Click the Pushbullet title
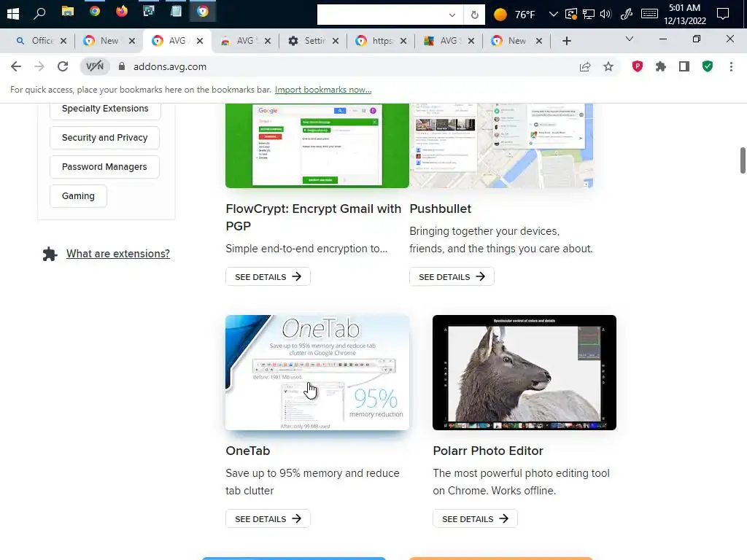This screenshot has width=747, height=560. point(440,209)
